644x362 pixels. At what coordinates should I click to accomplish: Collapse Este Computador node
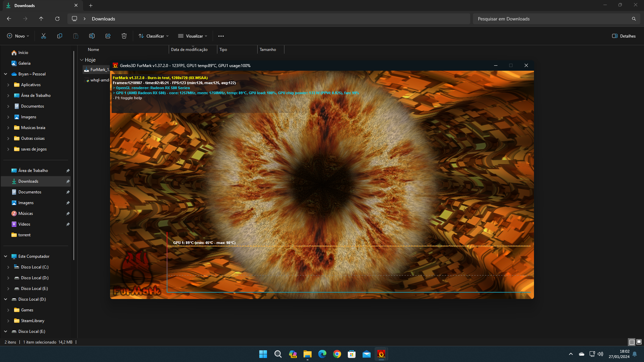click(x=6, y=256)
